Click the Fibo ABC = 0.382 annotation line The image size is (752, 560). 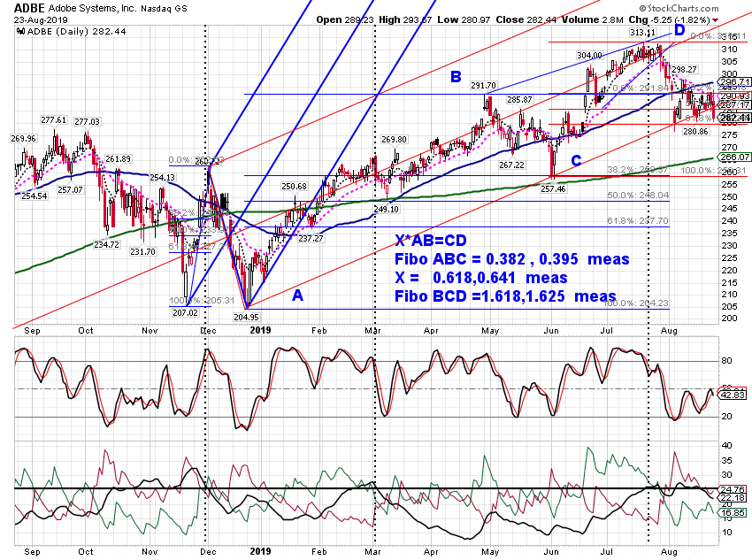coord(511,259)
